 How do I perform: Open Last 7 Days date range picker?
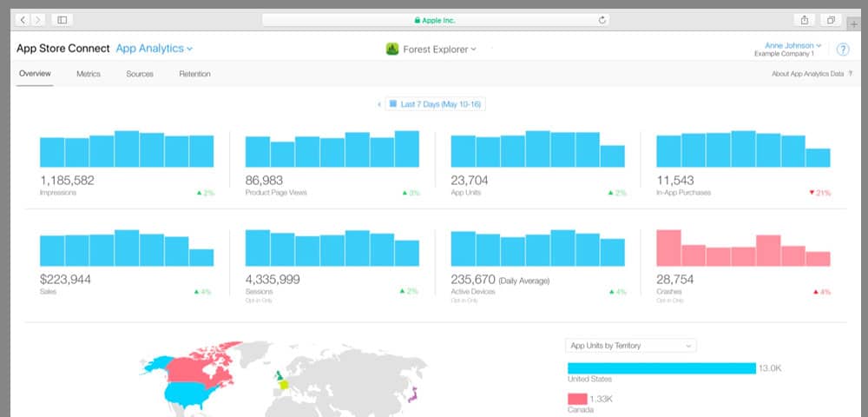[435, 104]
